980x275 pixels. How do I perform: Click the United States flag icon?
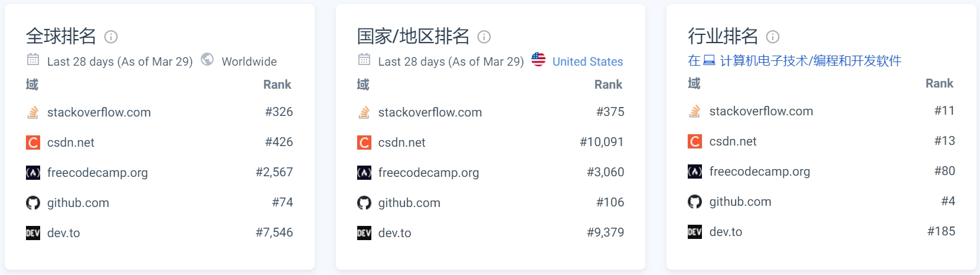(x=538, y=60)
